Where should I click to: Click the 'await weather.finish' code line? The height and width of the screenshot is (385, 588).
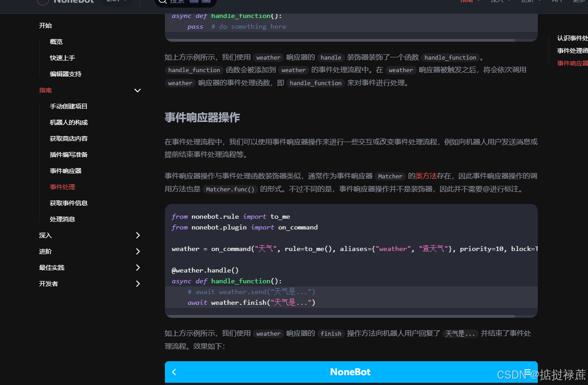point(252,303)
